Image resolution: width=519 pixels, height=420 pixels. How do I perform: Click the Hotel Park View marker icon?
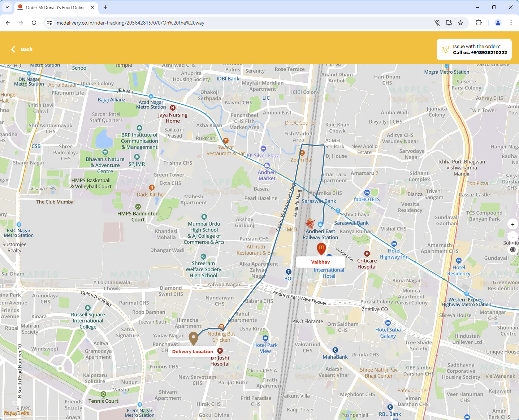coord(265,338)
